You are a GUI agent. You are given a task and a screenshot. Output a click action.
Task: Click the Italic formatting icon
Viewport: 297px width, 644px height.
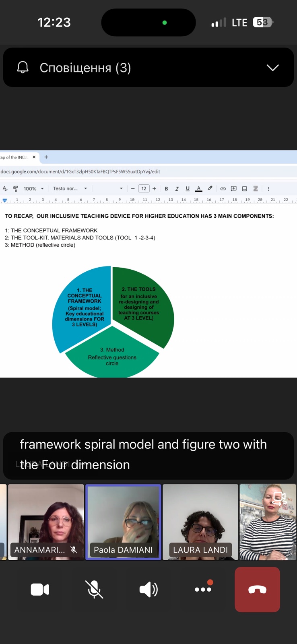177,188
